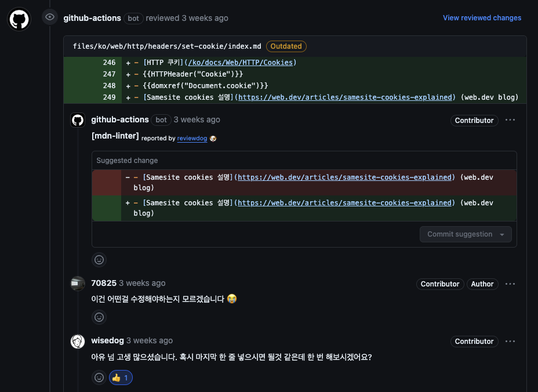Image resolution: width=538 pixels, height=392 pixels.
Task: Open 70825 username link
Action: 104,283
